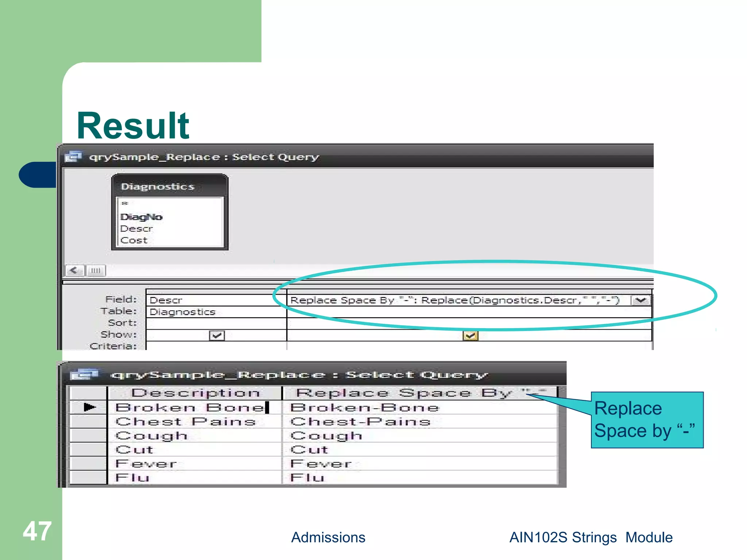747x560 pixels.
Task: Click the Replace Space By expression field
Action: click(460, 300)
